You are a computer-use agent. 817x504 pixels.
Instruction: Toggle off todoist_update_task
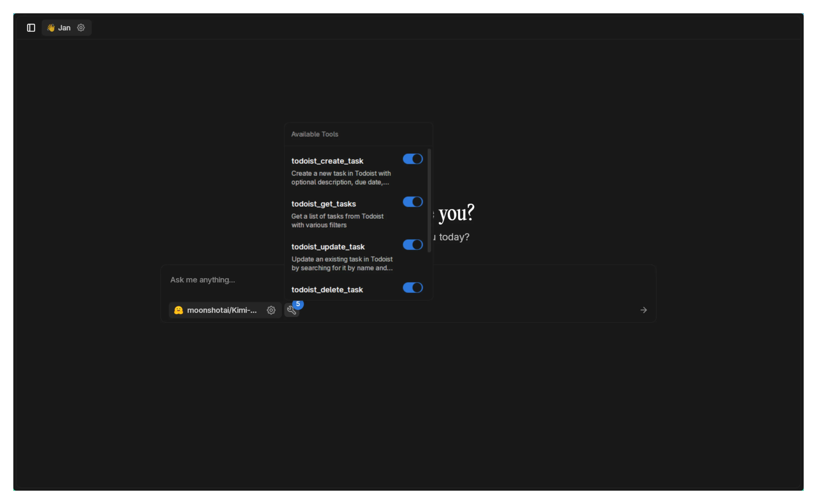tap(412, 245)
